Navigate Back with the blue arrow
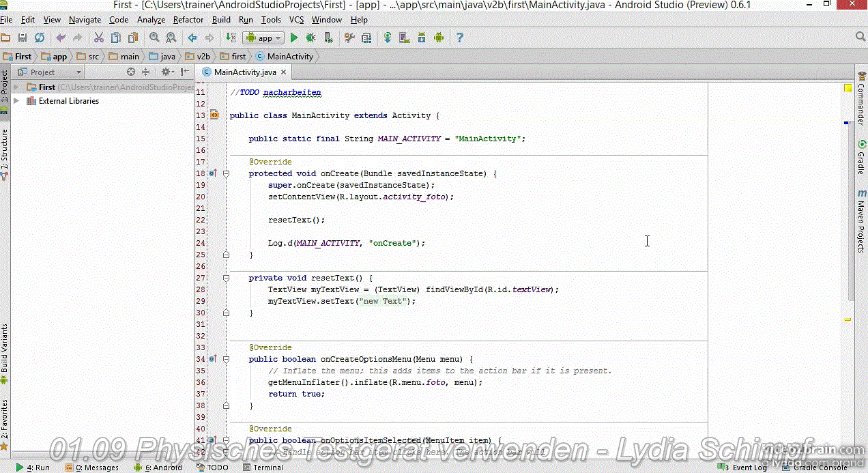The image size is (868, 473). point(192,38)
